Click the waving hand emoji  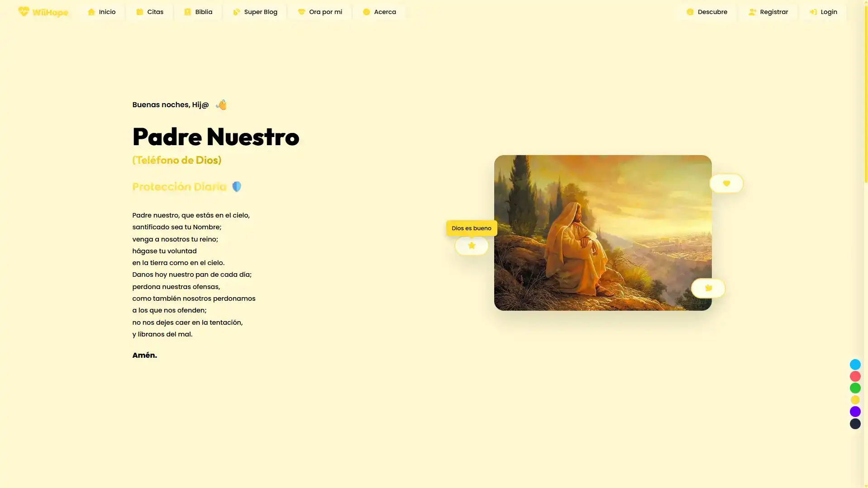point(221,105)
